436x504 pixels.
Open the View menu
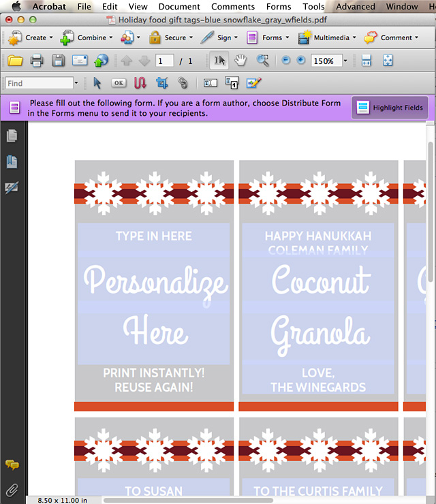138,6
